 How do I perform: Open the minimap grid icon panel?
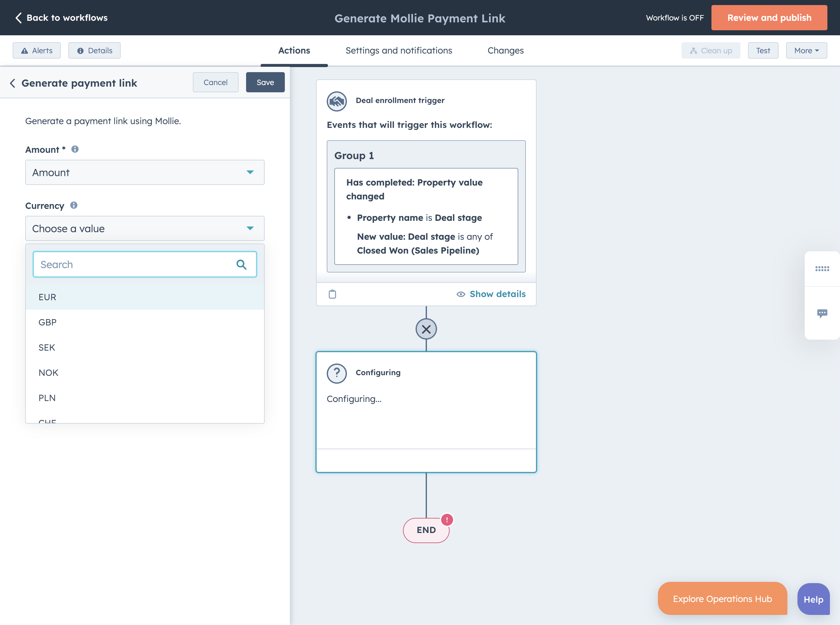pos(822,269)
